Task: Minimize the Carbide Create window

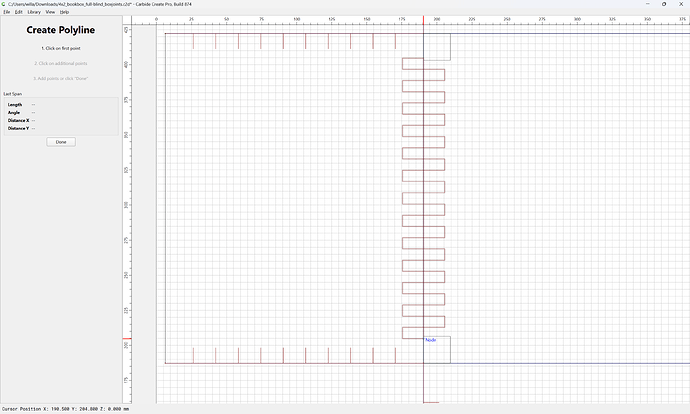Action: (x=647, y=4)
